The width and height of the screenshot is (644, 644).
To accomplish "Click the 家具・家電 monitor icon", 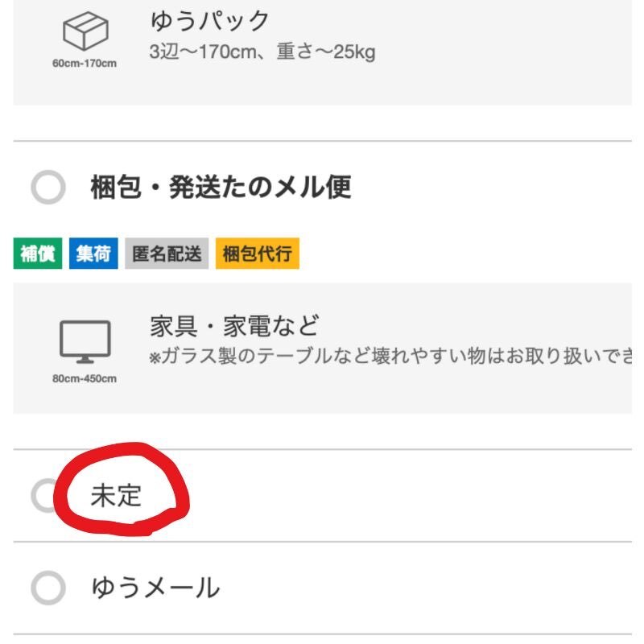I will point(85,341).
